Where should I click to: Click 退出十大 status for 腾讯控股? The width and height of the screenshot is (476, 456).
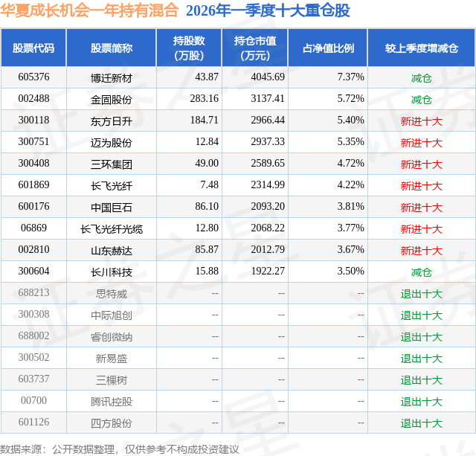point(422,402)
